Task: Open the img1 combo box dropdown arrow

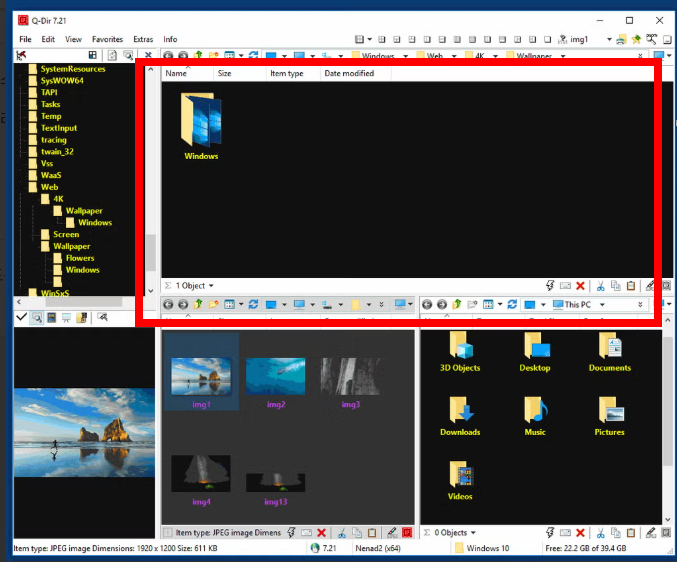Action: point(609,39)
